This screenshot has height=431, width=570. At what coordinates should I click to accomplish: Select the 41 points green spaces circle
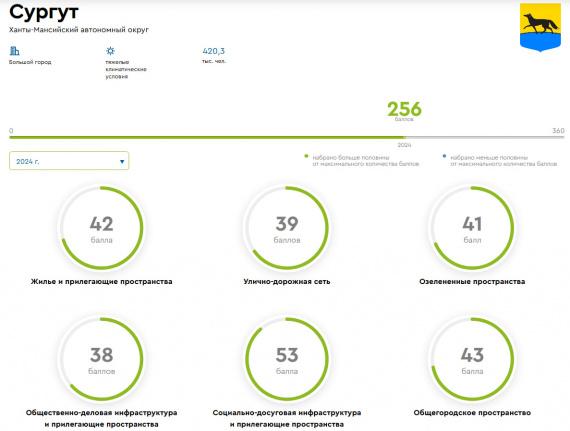pos(472,228)
